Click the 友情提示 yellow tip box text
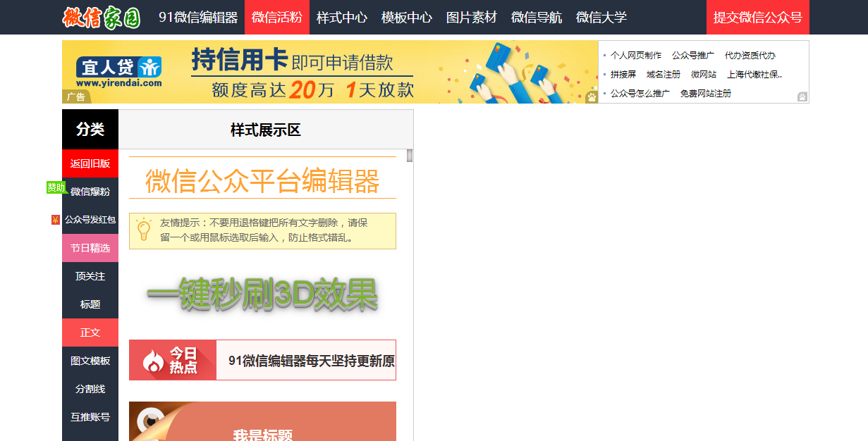Image resolution: width=868 pixels, height=441 pixels. [264, 230]
